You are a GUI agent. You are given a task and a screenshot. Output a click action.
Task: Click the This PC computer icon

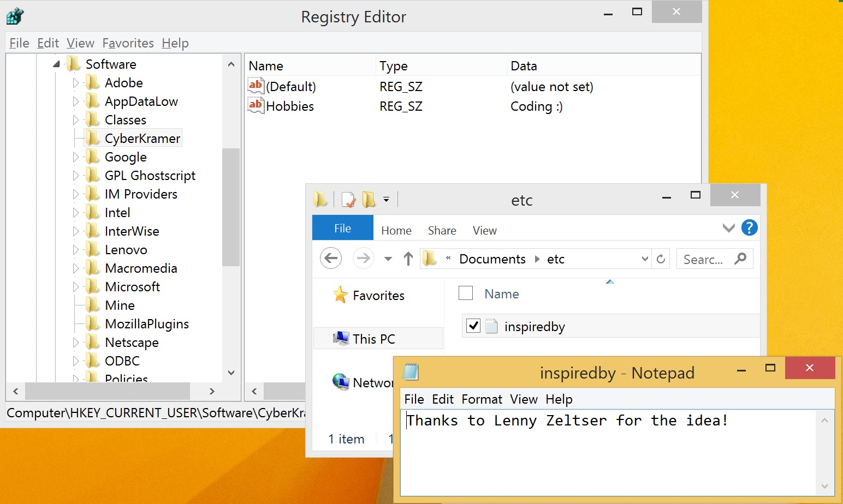click(341, 338)
